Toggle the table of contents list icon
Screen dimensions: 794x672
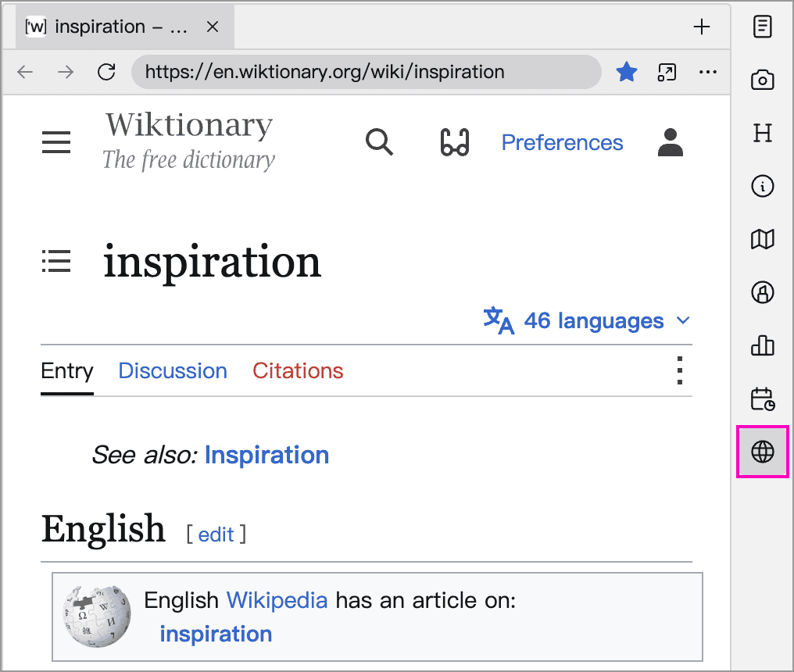pyautogui.click(x=56, y=261)
